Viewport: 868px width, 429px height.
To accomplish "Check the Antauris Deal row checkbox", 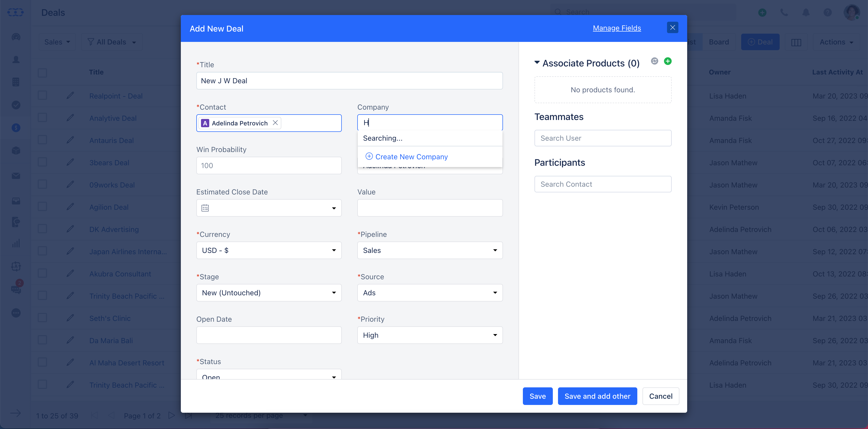I will click(x=42, y=140).
